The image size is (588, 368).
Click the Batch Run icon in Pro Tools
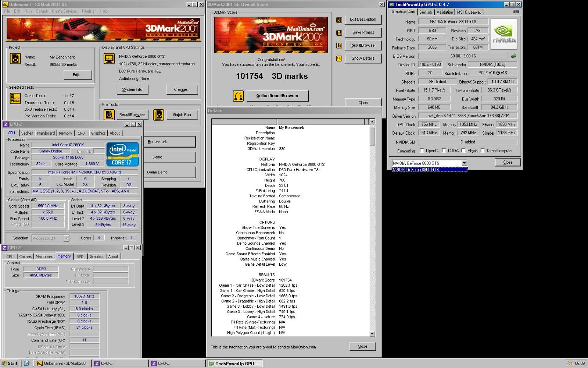(158, 115)
